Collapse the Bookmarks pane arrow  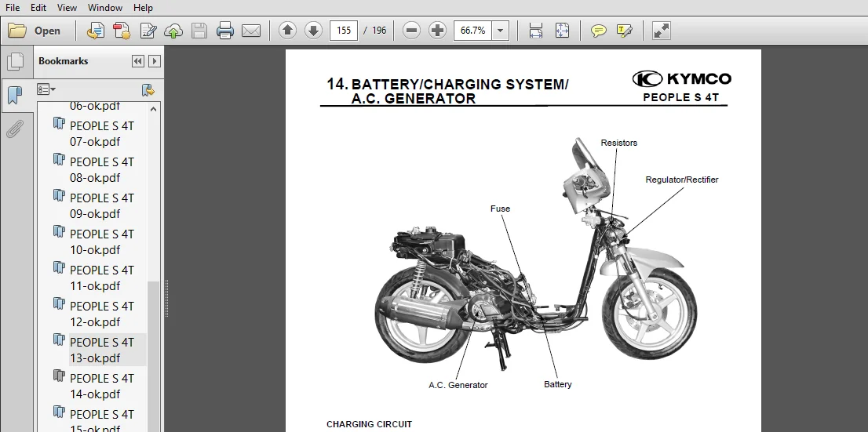coord(155,61)
